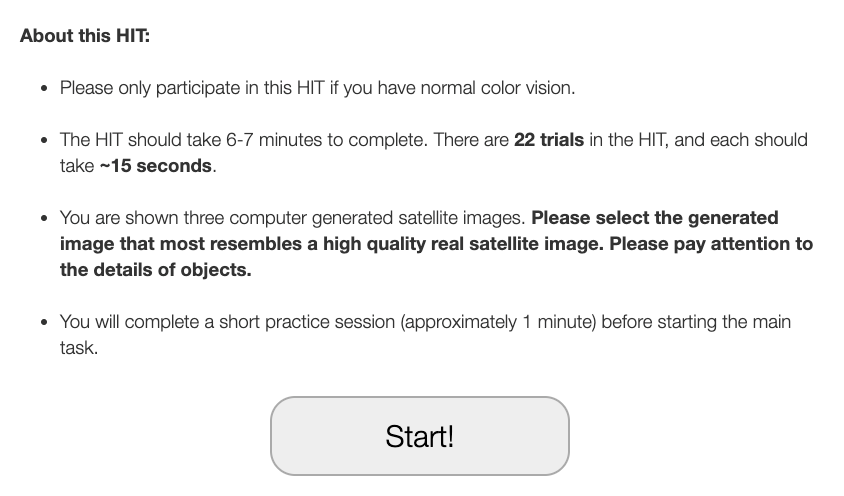Click the word "task." in last bullet
This screenshot has height=496, width=844.
pyautogui.click(x=79, y=348)
